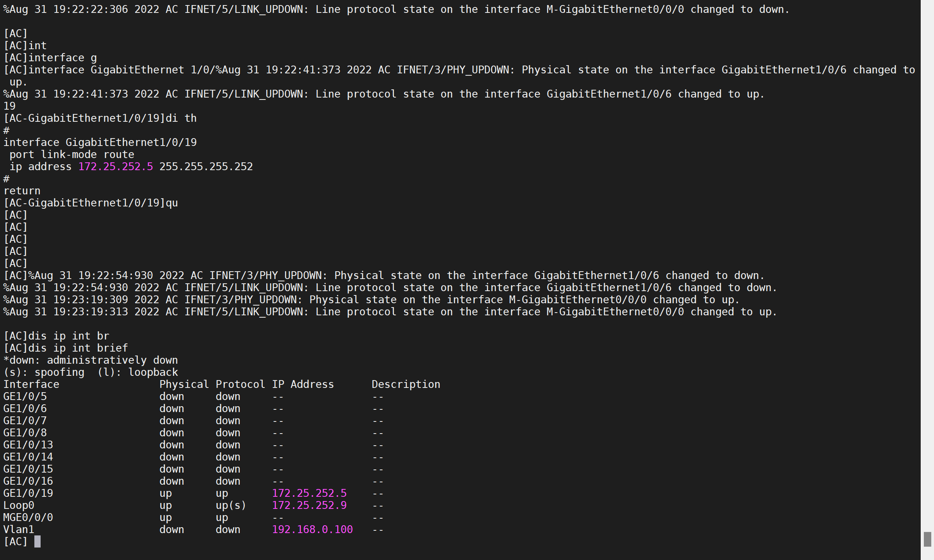Click the IP Address column header
Viewport: 934px width, 560px height.
303,384
